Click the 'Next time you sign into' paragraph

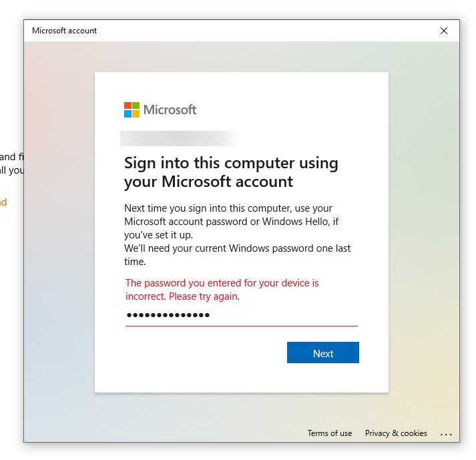(x=231, y=222)
